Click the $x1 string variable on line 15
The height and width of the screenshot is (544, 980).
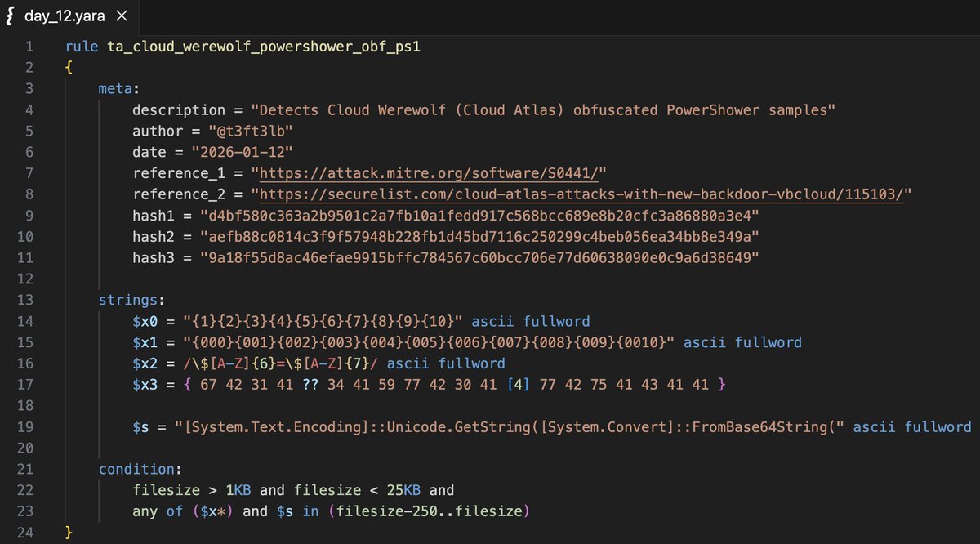pos(144,343)
